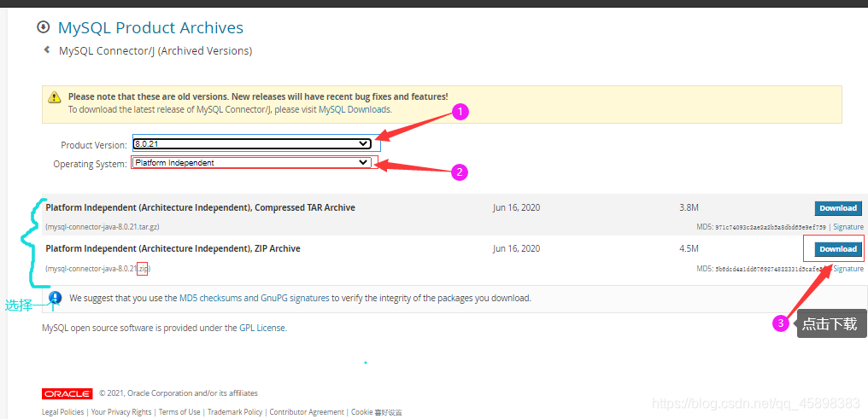868x419 pixels.
Task: Click the mysql-connector-java-8.0.21.zip filename
Action: pos(98,269)
